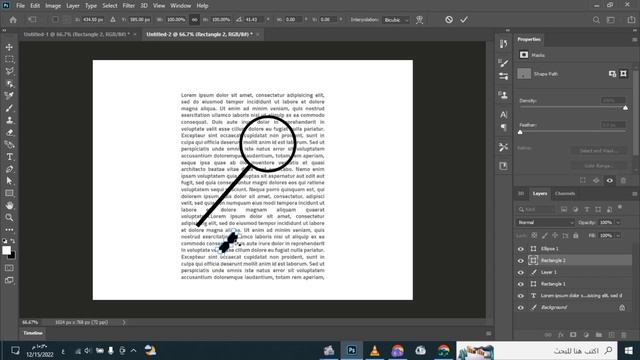Open the Edit Toolbar three-dots button

click(9, 230)
